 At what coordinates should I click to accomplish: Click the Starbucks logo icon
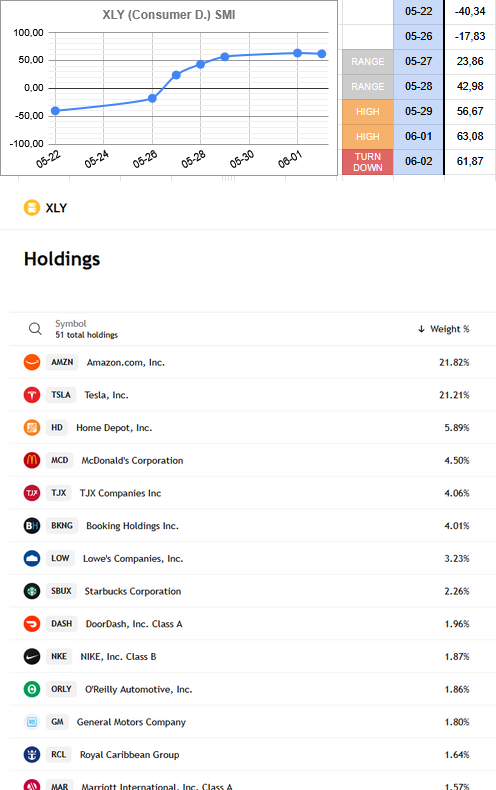point(32,591)
